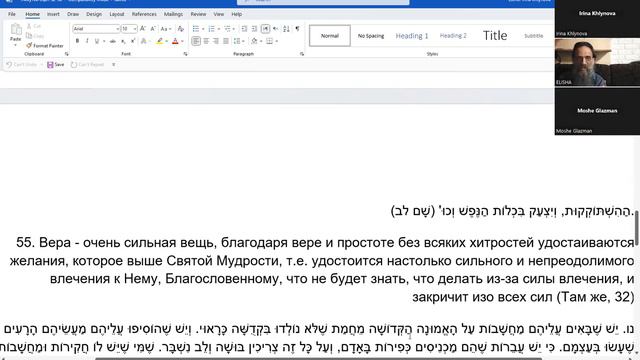The width and height of the screenshot is (640, 360).
Task: Apply the Title style
Action: click(495, 36)
